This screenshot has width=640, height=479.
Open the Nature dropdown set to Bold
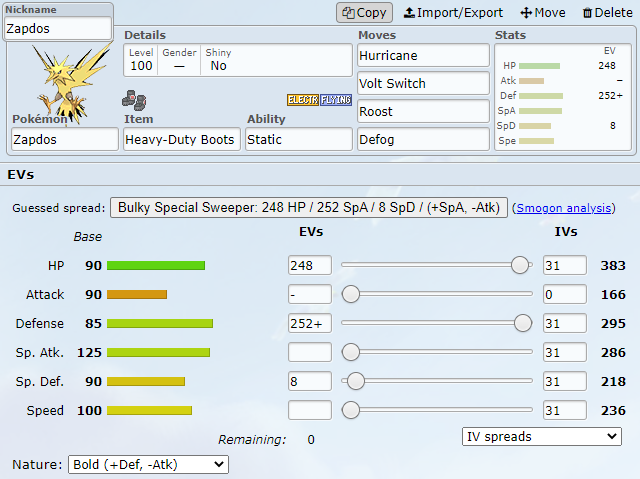click(x=148, y=464)
